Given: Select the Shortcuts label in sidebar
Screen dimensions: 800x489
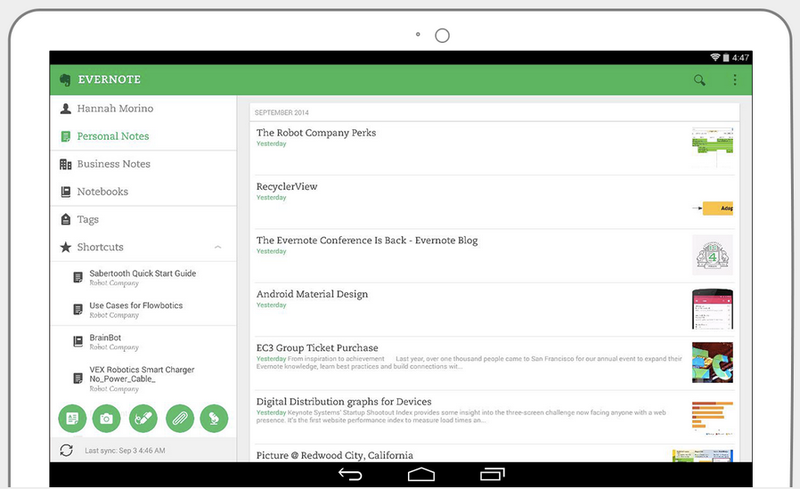Looking at the screenshot, I should coord(100,247).
